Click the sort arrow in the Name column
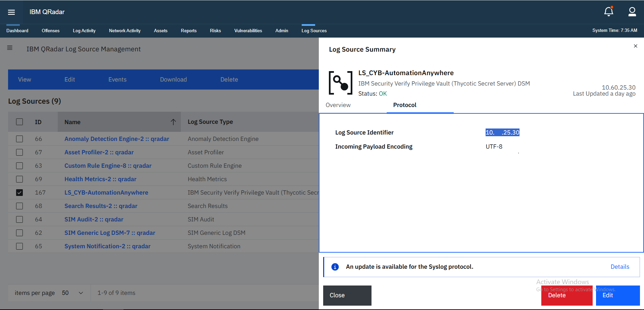The width and height of the screenshot is (644, 310). (x=173, y=122)
